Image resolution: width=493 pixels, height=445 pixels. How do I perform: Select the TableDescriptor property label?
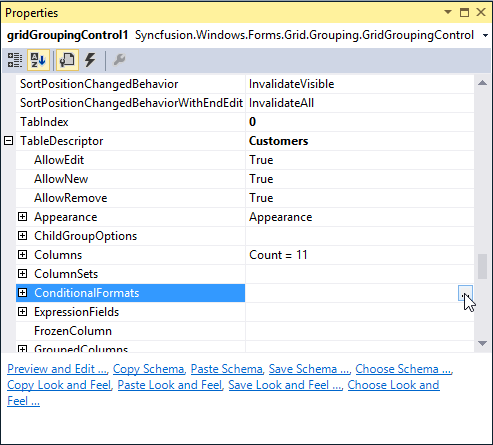(62, 141)
